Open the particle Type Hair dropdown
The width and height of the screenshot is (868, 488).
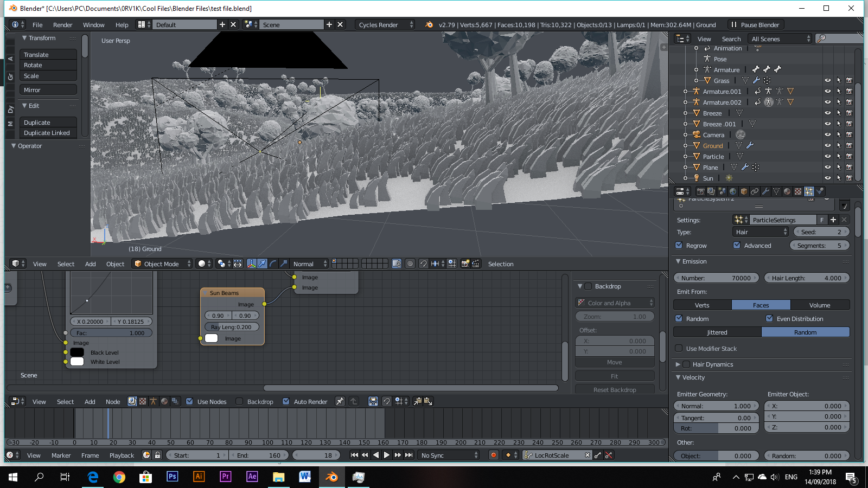[x=761, y=232]
